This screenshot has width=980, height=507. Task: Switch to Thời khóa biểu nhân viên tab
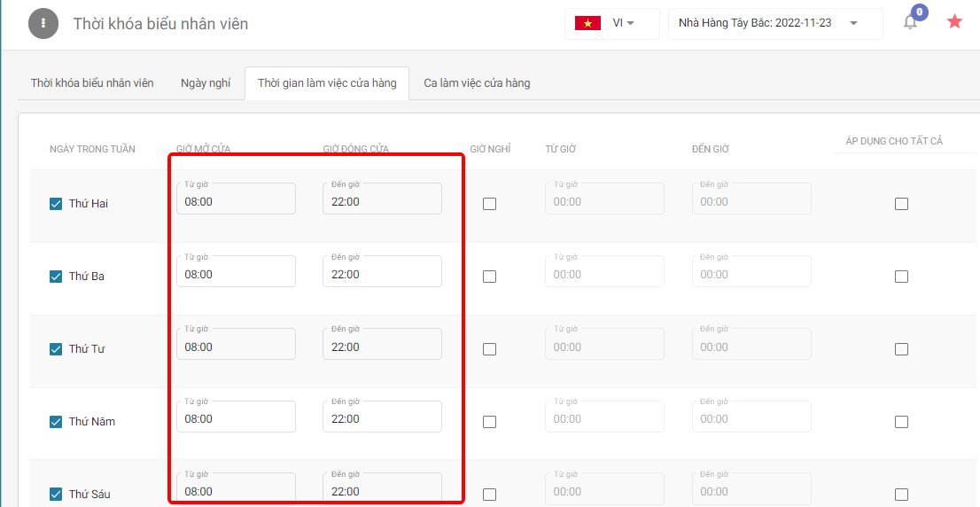click(92, 82)
